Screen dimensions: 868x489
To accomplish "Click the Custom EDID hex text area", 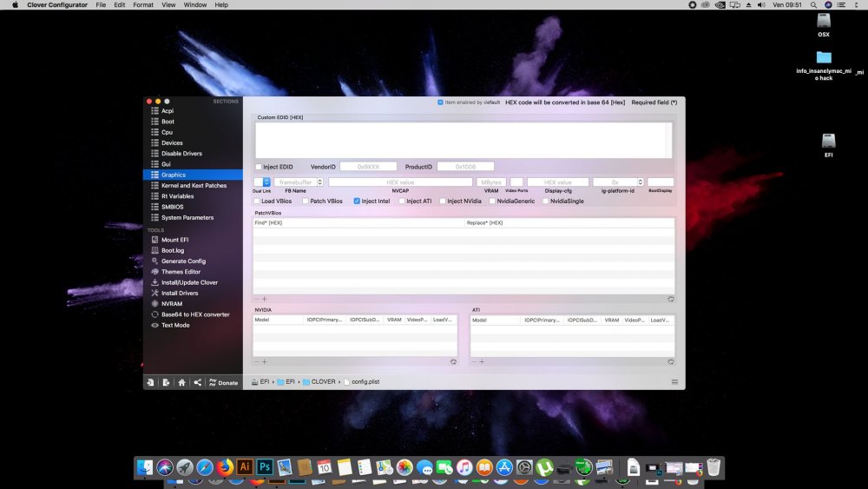I will pos(464,140).
